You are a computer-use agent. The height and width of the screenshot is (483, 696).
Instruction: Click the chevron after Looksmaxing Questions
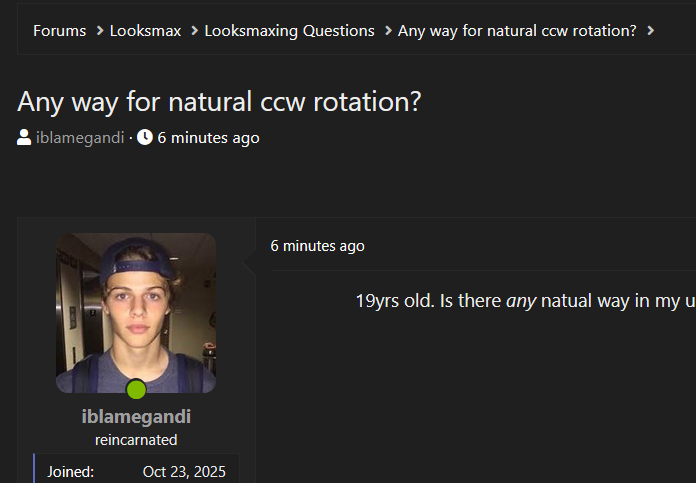coord(387,31)
